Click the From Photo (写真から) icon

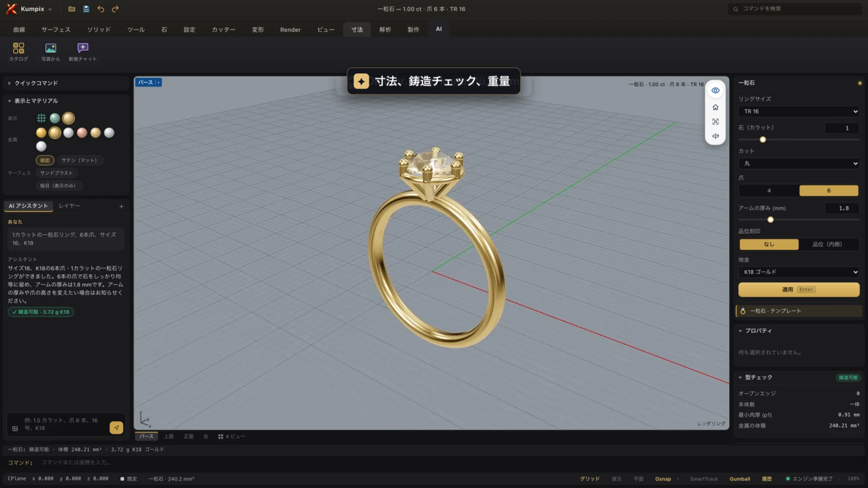(51, 52)
